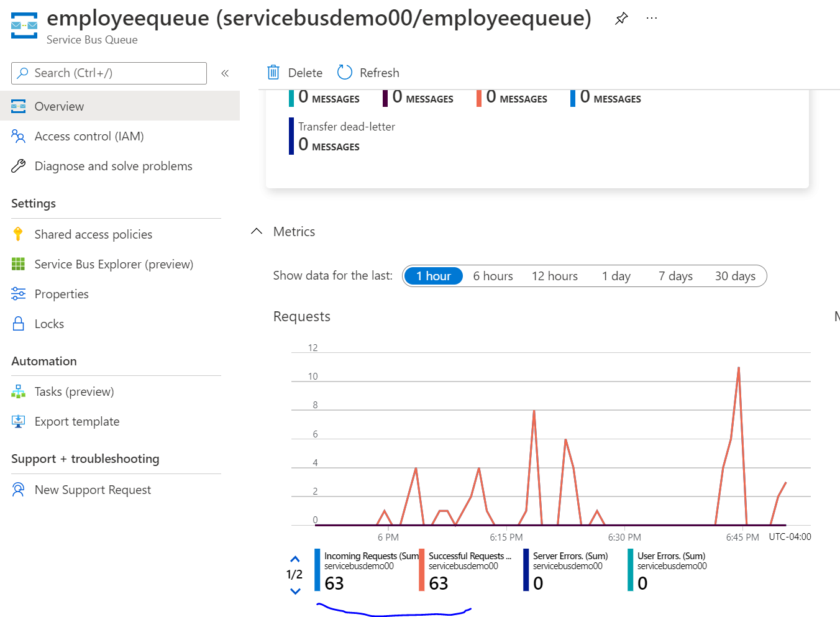Click the Settings section heading
This screenshot has height=617, width=840.
point(34,203)
